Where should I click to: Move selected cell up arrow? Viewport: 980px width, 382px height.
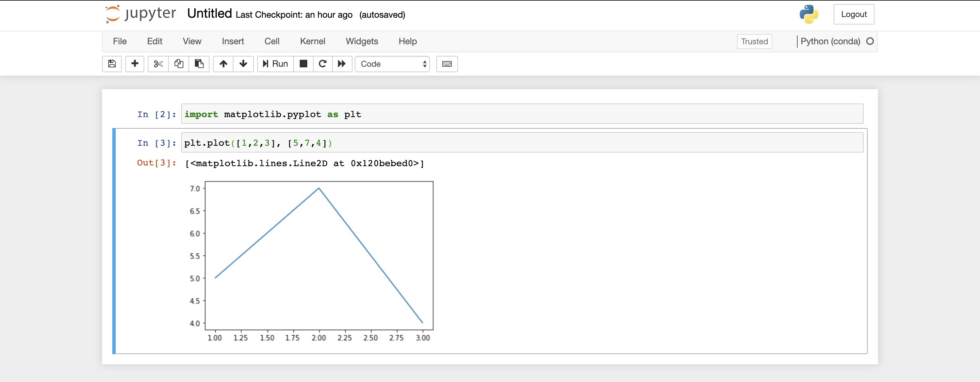pyautogui.click(x=223, y=64)
